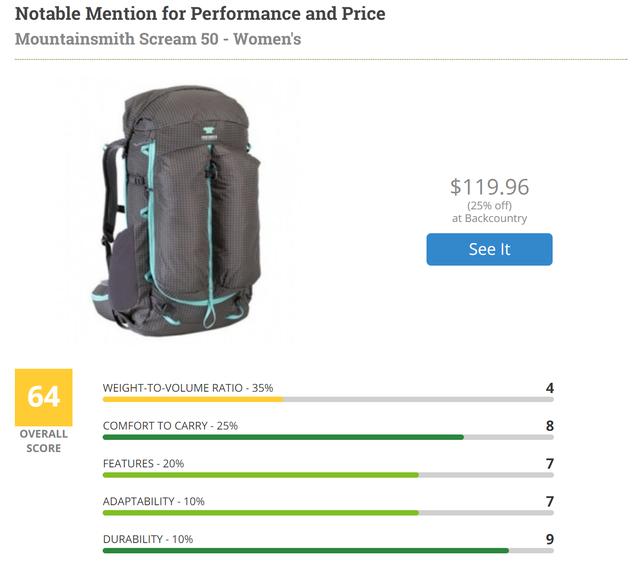Click the Features rating bar
The width and height of the screenshot is (640, 570).
pyautogui.click(x=328, y=474)
